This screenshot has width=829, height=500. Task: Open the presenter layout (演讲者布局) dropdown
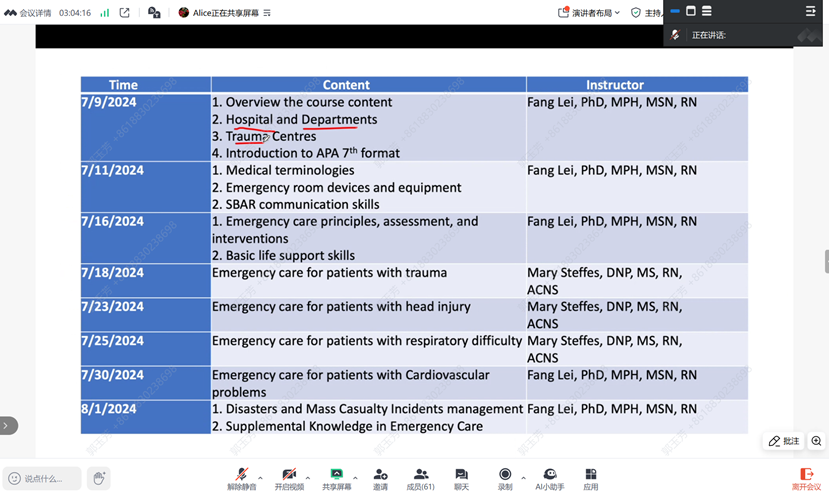[x=589, y=13]
